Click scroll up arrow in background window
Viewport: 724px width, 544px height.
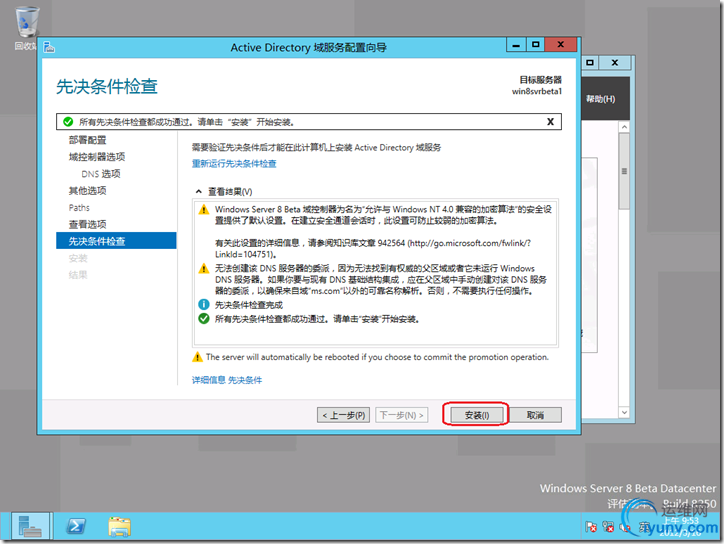[x=624, y=127]
